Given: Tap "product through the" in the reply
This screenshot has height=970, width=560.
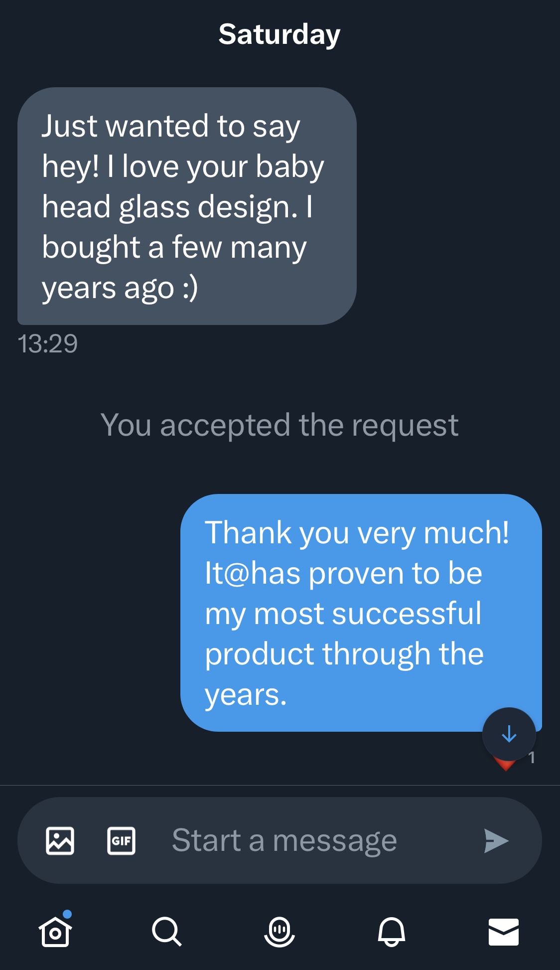Looking at the screenshot, I should coord(344,654).
